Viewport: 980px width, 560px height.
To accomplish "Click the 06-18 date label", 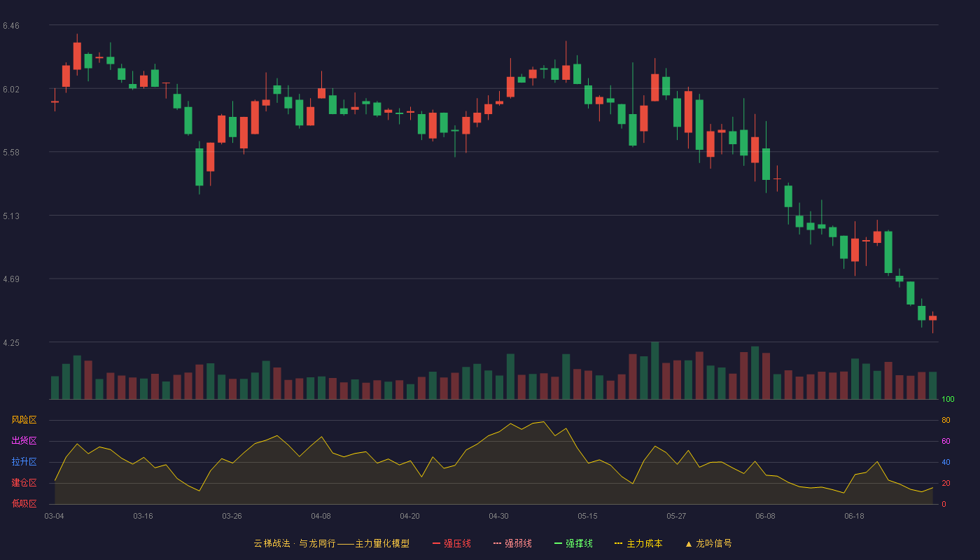I will 854,516.
